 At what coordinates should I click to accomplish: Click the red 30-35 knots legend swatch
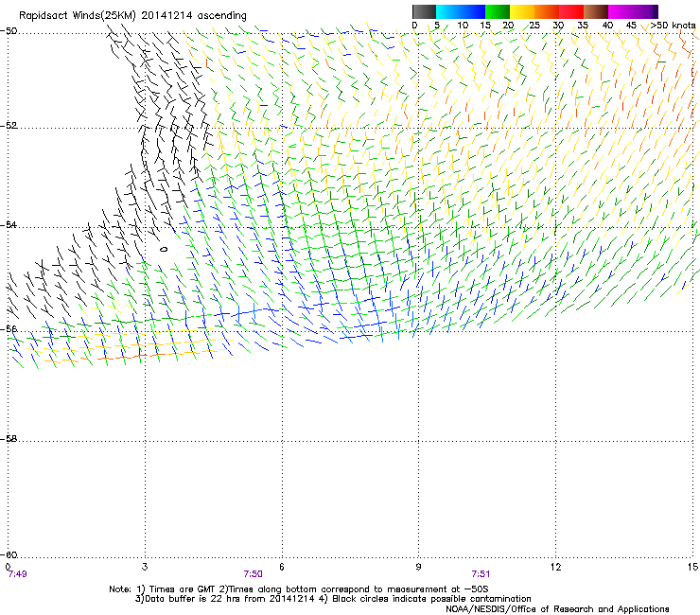[571, 11]
